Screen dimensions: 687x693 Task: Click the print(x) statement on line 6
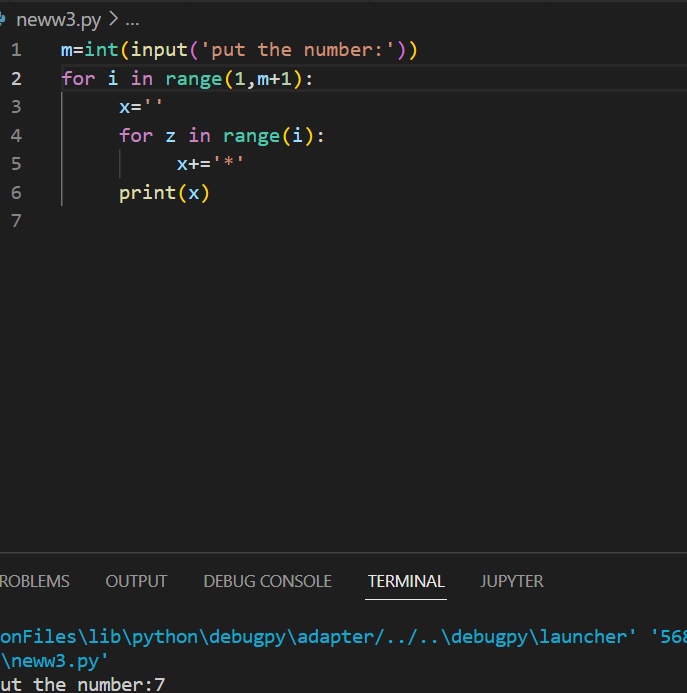point(164,192)
